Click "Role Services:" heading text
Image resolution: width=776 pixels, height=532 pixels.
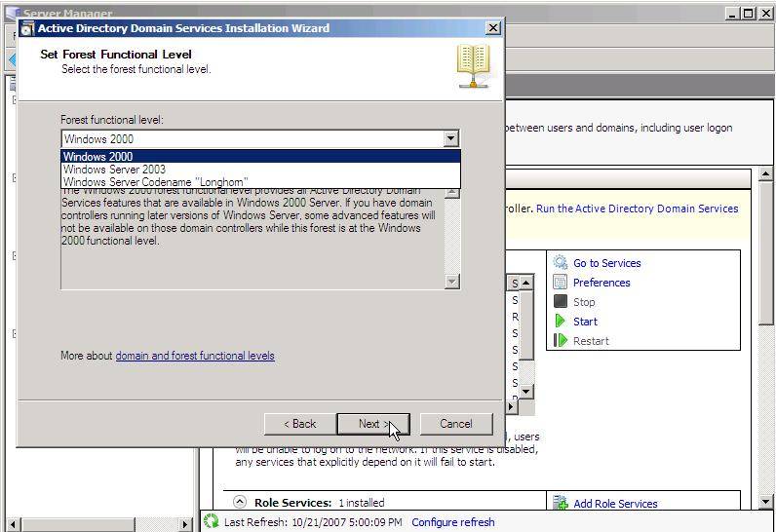coord(292,503)
